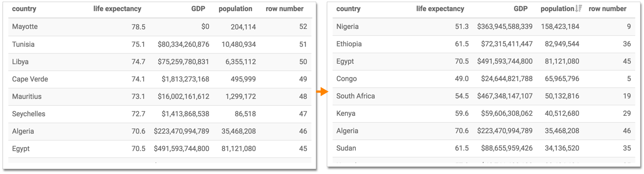The width and height of the screenshot is (644, 174).
Task: Select the Mayotte row
Action: point(160,27)
